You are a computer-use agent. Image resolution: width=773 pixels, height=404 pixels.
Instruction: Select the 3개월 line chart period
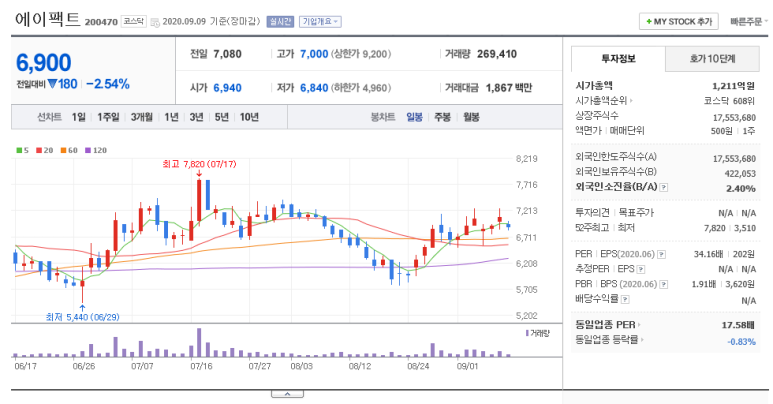141,117
